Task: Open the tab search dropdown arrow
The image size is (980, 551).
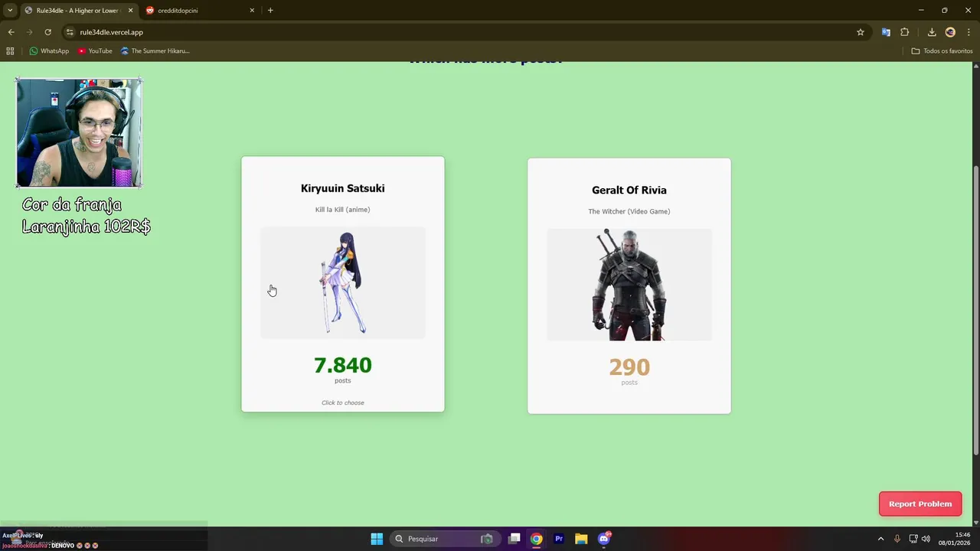Action: pyautogui.click(x=9, y=11)
